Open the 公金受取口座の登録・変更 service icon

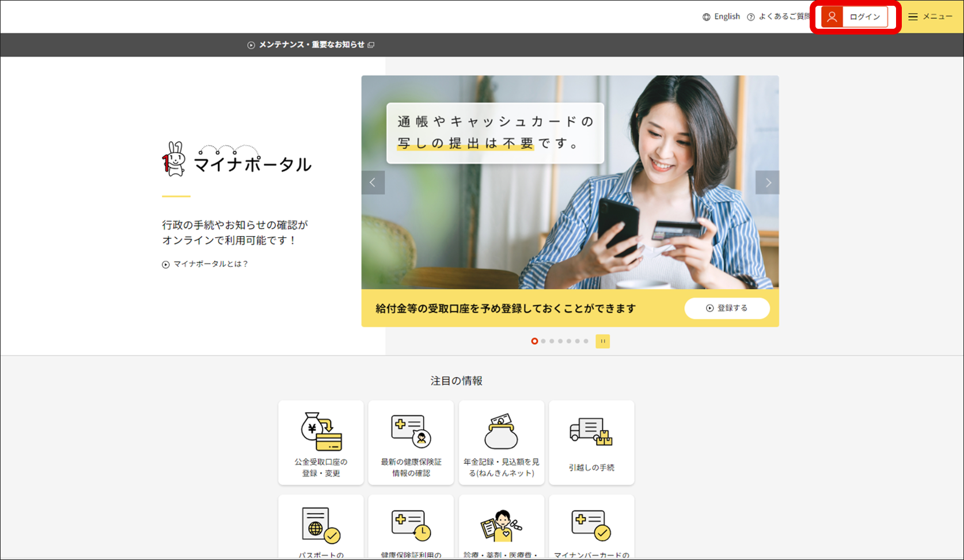320,443
